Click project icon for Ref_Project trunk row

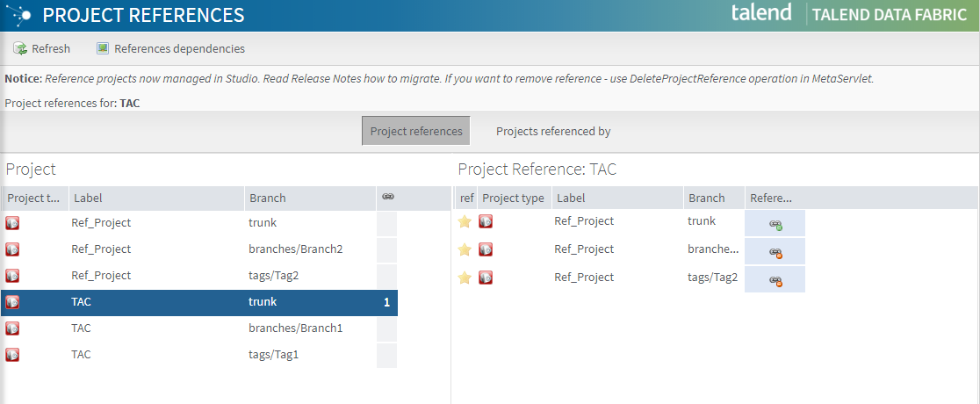click(x=12, y=223)
